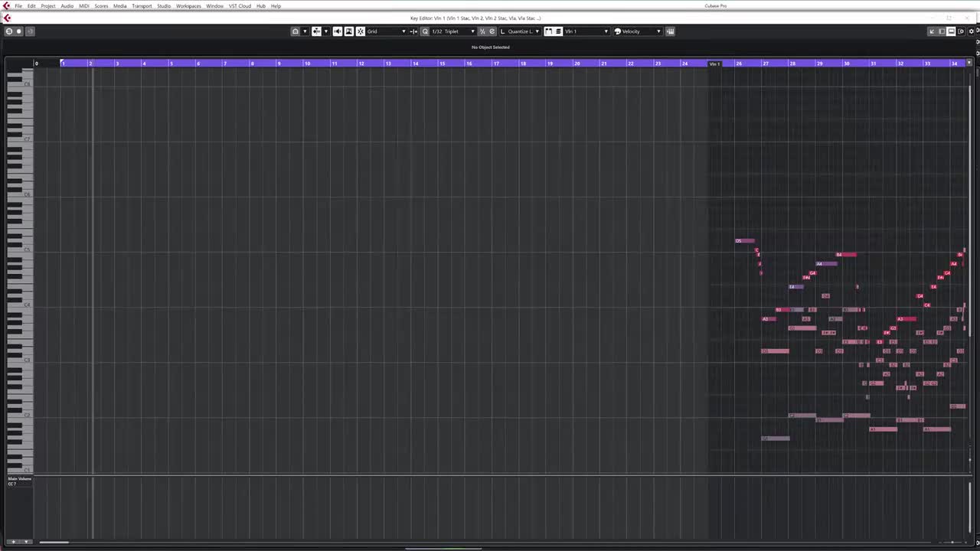Open the Vln 1 active part dropdown
The width and height of the screenshot is (980, 551).
(587, 31)
